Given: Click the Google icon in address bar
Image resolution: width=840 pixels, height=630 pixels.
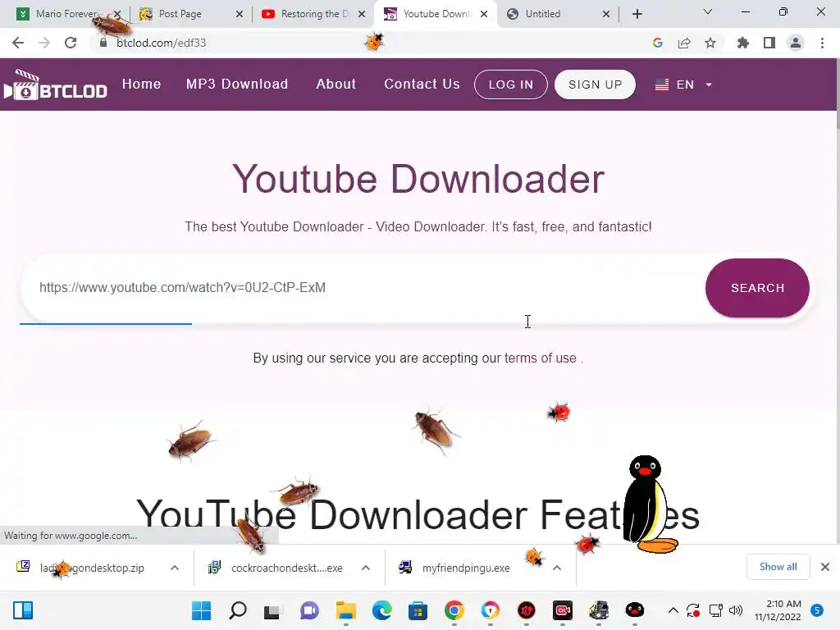Looking at the screenshot, I should 658,43.
